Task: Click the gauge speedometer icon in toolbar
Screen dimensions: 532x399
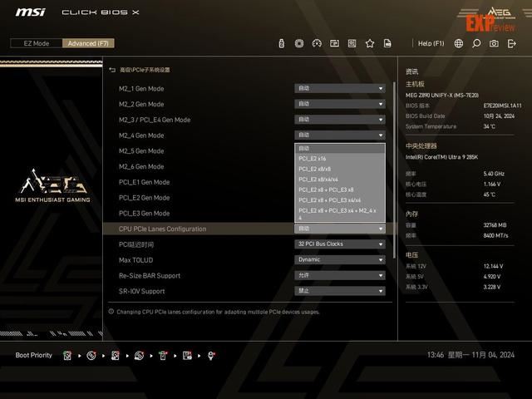Action: (x=317, y=43)
